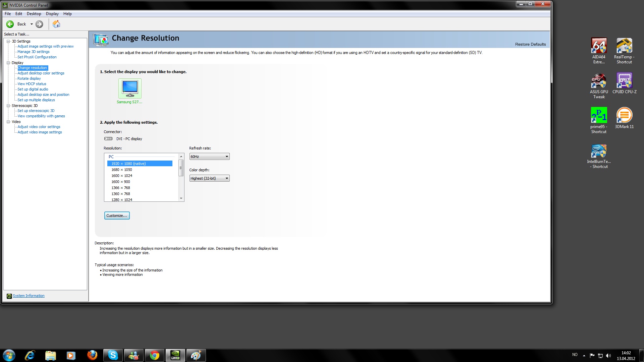This screenshot has width=644, height=362.
Task: Click the Forward arrow icon
Action: click(x=39, y=24)
